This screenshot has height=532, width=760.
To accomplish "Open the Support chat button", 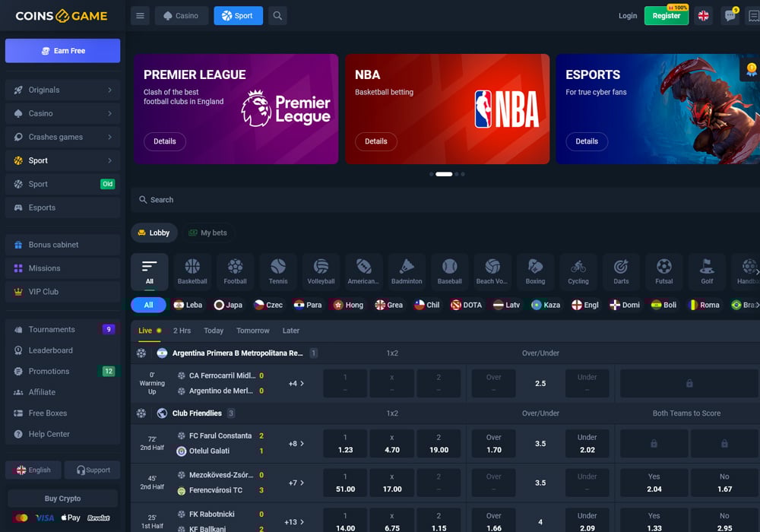I will (x=93, y=470).
